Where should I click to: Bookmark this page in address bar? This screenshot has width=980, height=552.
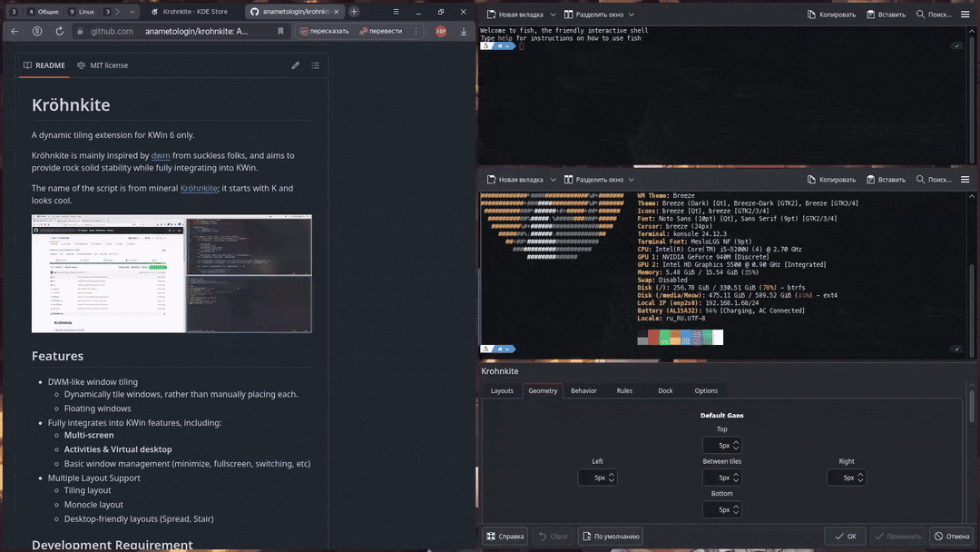point(280,31)
